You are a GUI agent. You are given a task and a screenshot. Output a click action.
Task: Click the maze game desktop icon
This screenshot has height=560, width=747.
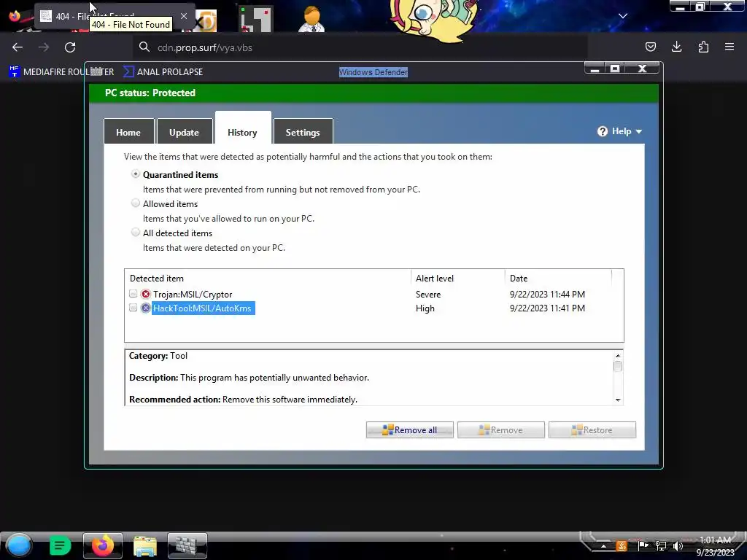tap(256, 19)
